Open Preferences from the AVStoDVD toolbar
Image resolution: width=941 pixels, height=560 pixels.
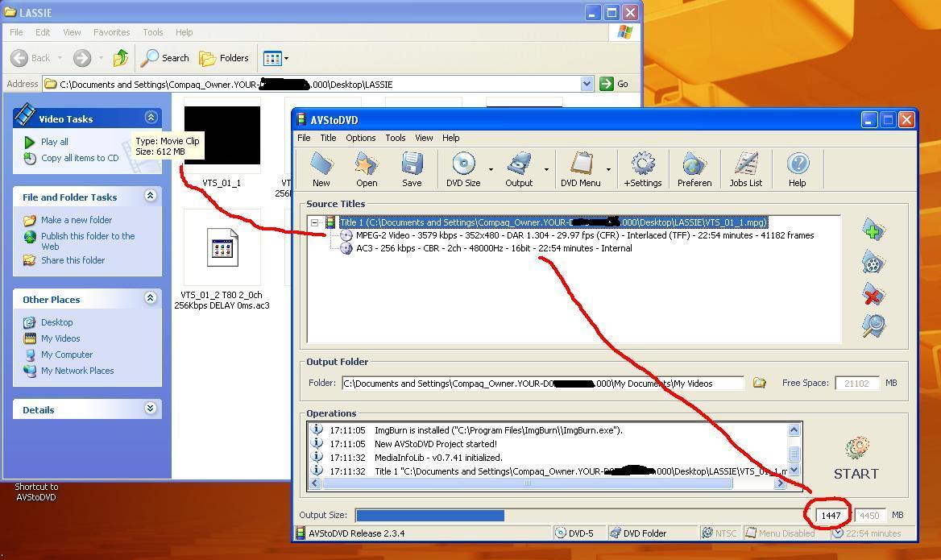point(694,169)
